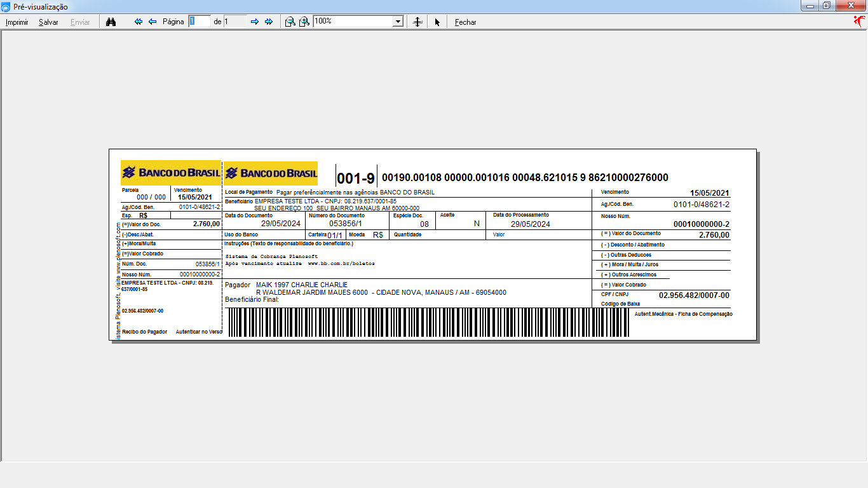The height and width of the screenshot is (488, 868).
Task: Activate the arrow pointer tool
Action: (x=437, y=22)
